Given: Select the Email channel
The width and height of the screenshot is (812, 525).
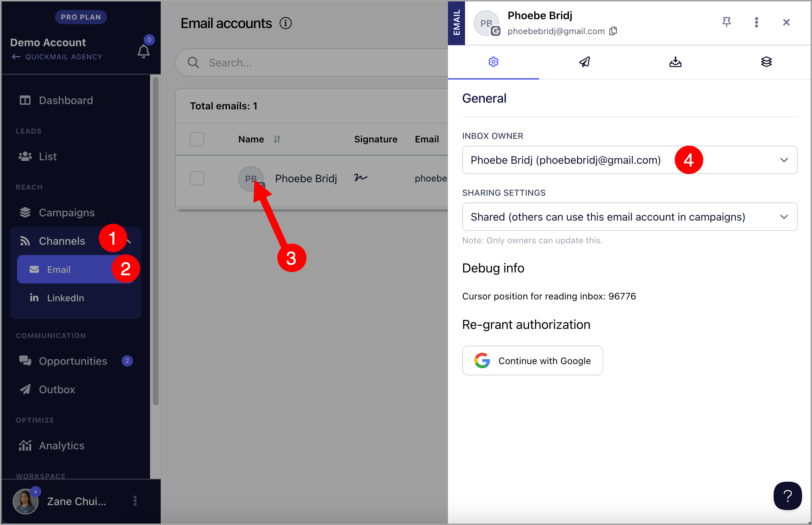Looking at the screenshot, I should pyautogui.click(x=75, y=269).
